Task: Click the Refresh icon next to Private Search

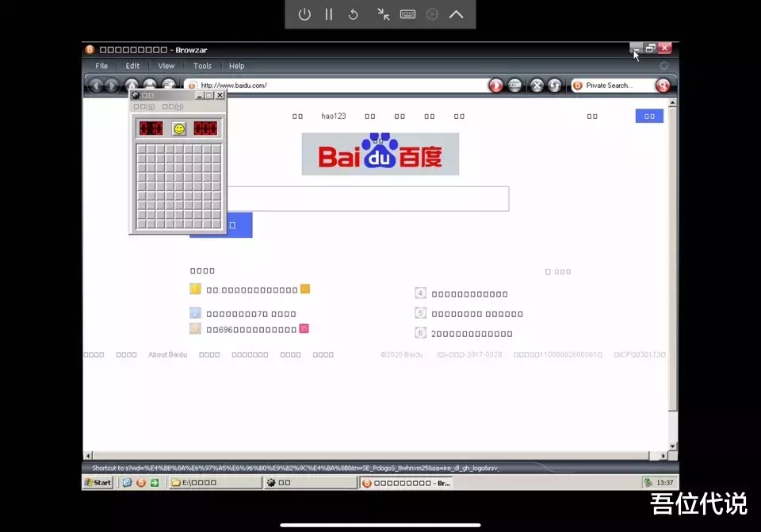Action: (554, 85)
